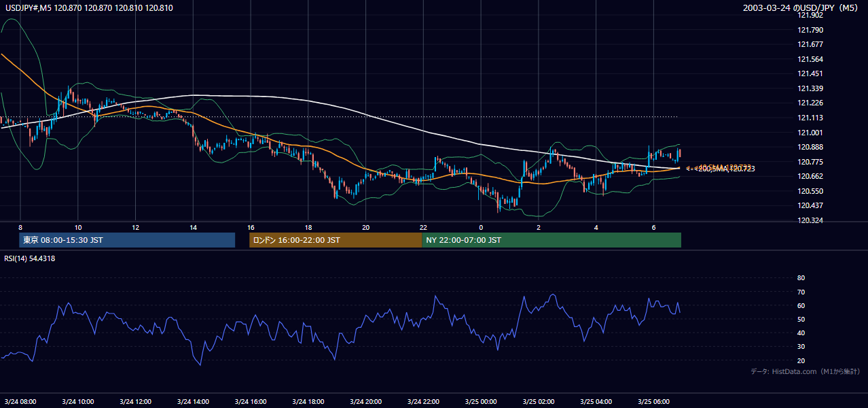868x408 pixels.
Task: Click hour label 18 under price chart
Action: 308,227
